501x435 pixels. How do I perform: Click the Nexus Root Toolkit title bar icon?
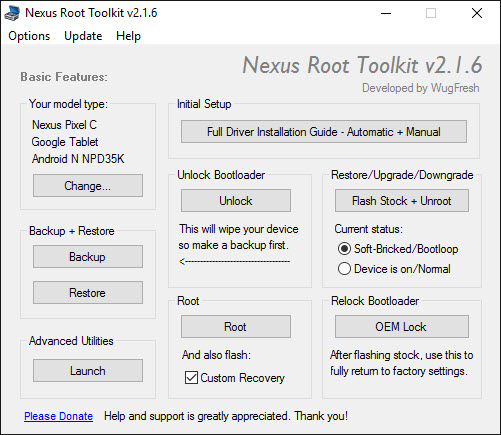click(x=12, y=13)
